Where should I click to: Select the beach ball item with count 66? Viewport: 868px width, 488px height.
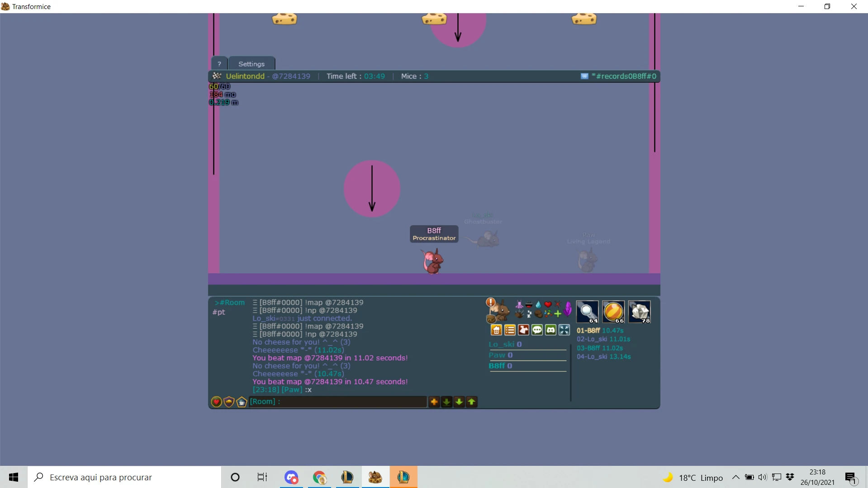(x=613, y=312)
